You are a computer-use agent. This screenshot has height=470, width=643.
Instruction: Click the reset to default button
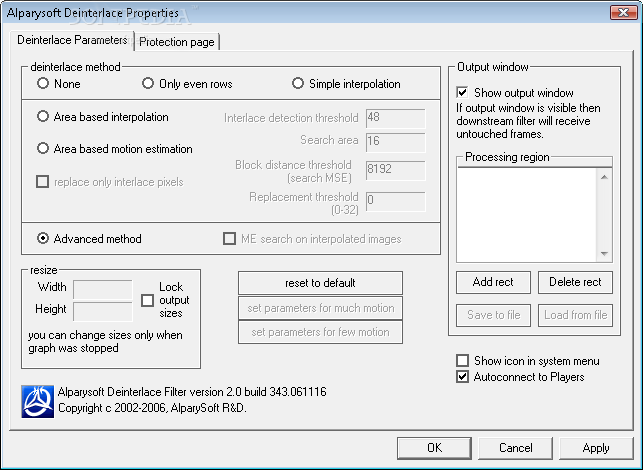click(320, 283)
